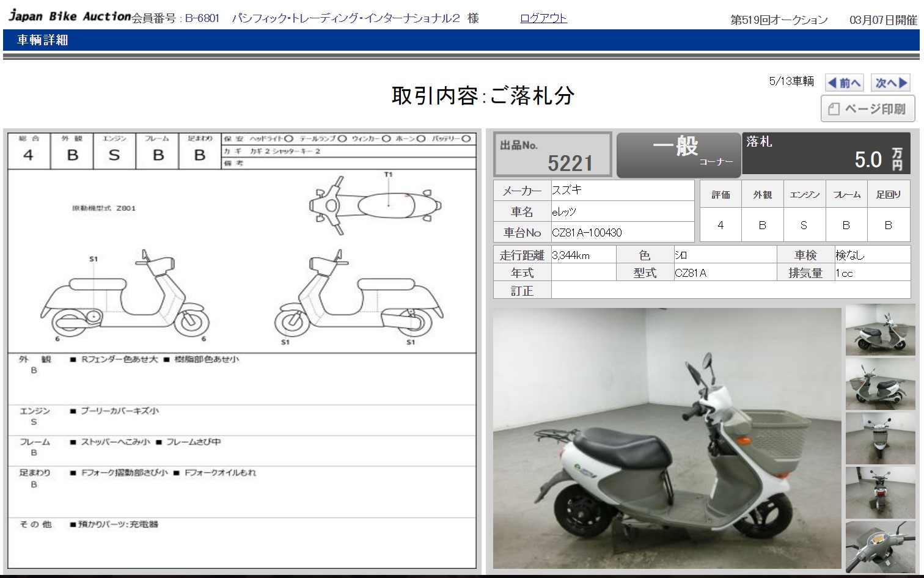This screenshot has width=924, height=578.
Task: Select the inspection value 検なし
Action: click(850, 255)
